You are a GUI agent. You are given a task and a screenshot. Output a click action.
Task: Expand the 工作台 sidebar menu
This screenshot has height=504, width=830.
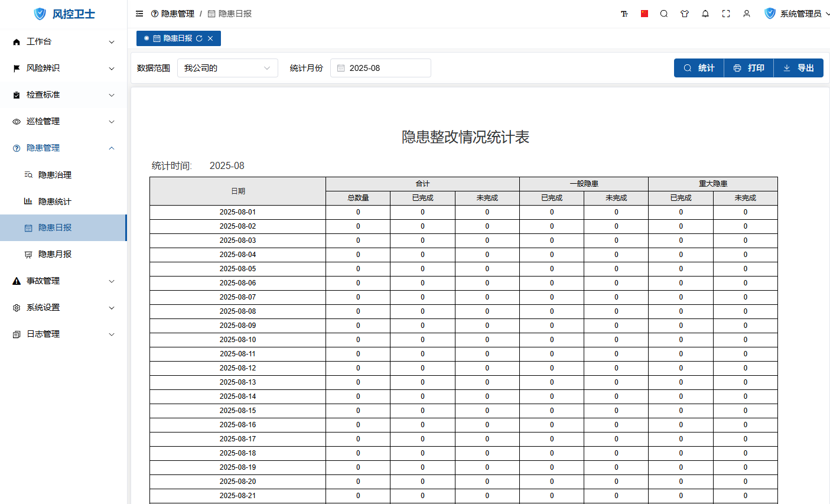[x=63, y=41]
